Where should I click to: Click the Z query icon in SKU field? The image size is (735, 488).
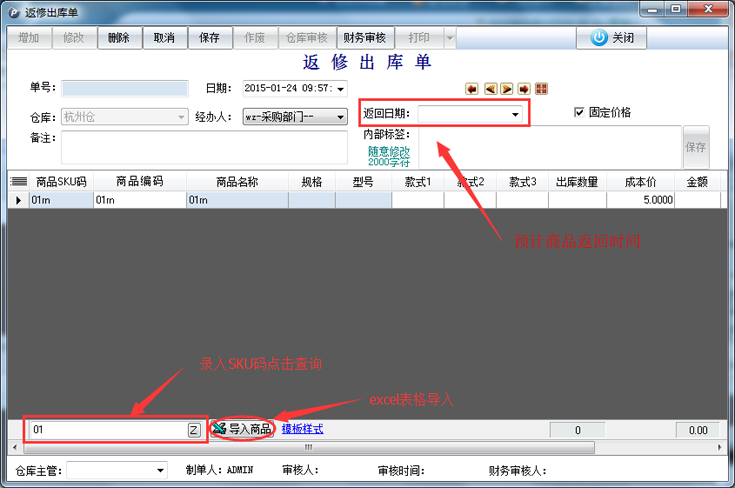194,430
